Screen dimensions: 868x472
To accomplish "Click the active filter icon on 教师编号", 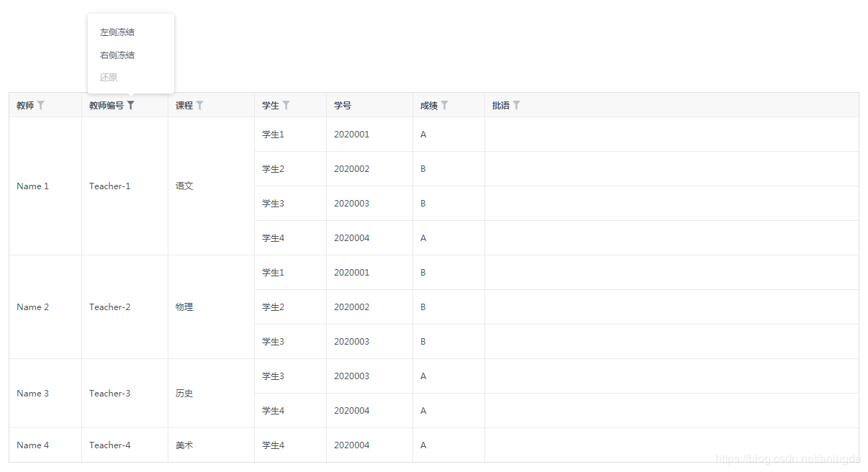I will tap(130, 104).
